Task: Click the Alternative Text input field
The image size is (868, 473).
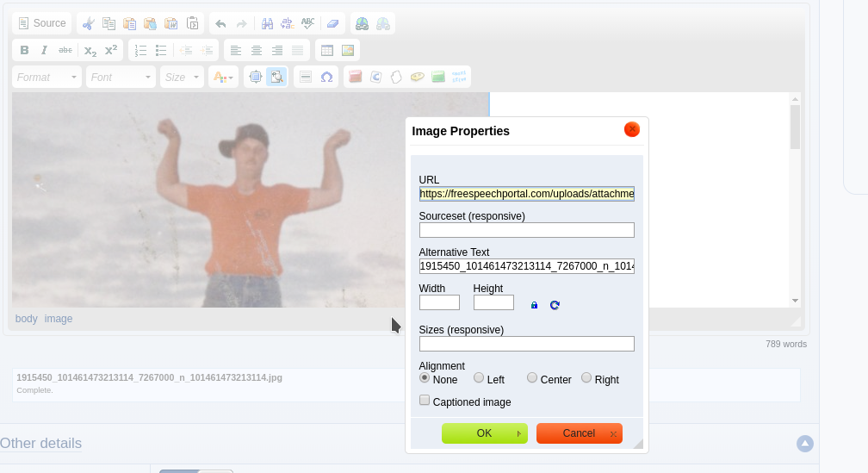Action: (526, 266)
